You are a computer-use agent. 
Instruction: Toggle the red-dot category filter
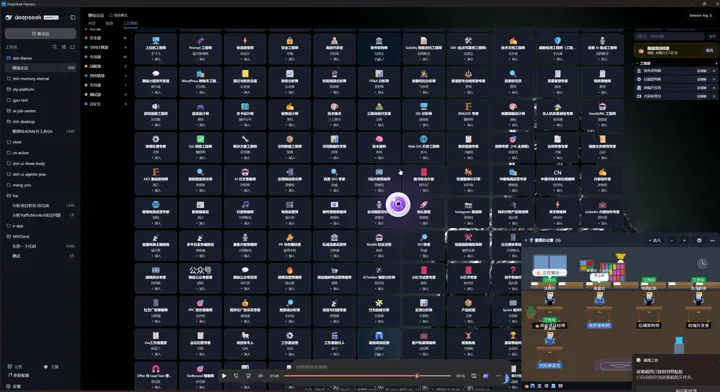pos(86,38)
